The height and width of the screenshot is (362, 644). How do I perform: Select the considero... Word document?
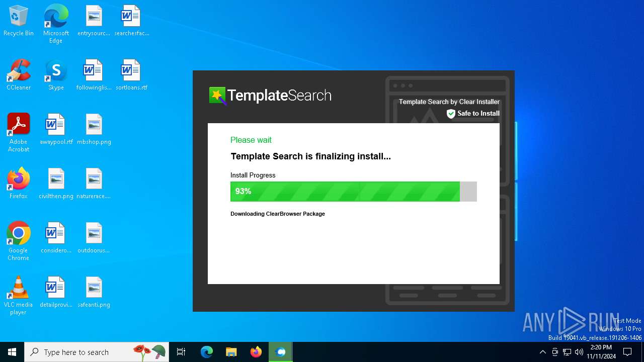[56, 238]
